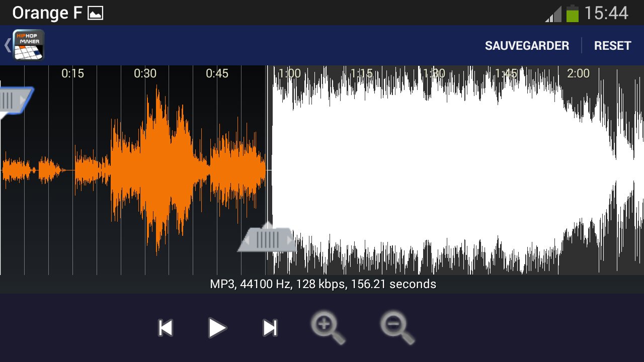Jump to end with the skip-forward button
This screenshot has height=362, width=644.
pos(270,328)
